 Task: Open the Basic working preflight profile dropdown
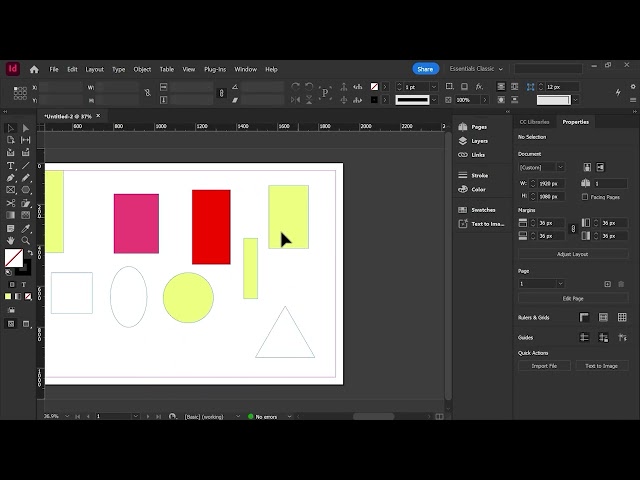tap(238, 416)
